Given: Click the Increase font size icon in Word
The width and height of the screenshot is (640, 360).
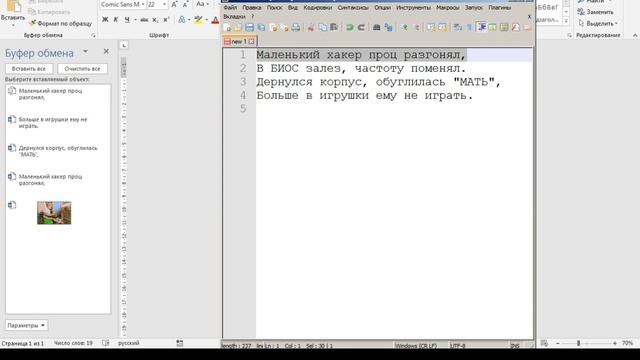Looking at the screenshot, I should (x=174, y=4).
